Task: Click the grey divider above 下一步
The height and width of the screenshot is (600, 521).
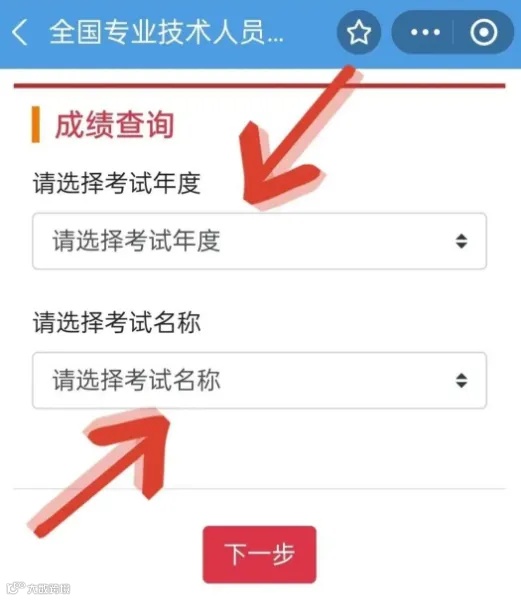Action: pyautogui.click(x=259, y=489)
